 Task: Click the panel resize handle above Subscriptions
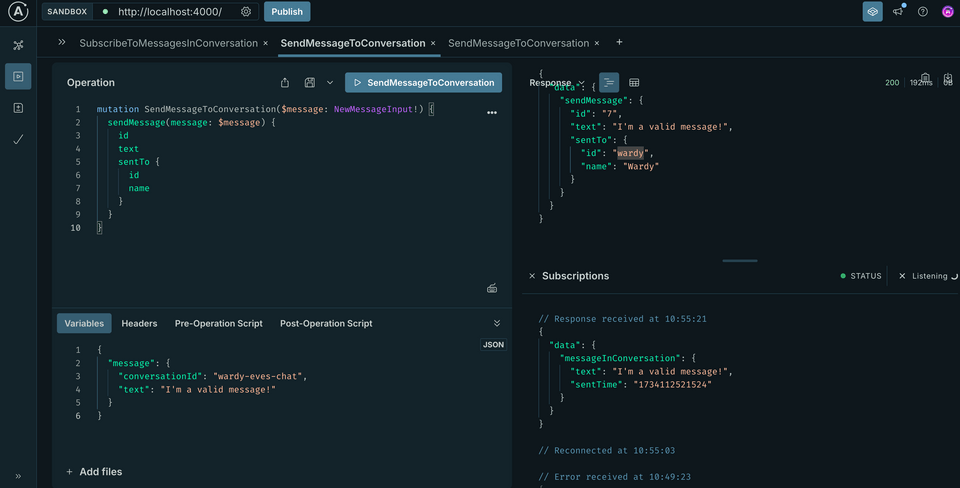pos(740,261)
